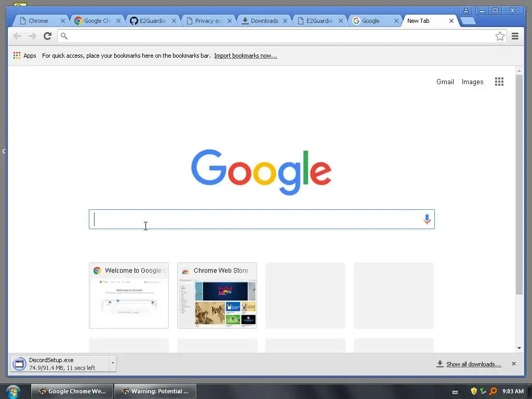Open the Gmail link

pos(445,82)
